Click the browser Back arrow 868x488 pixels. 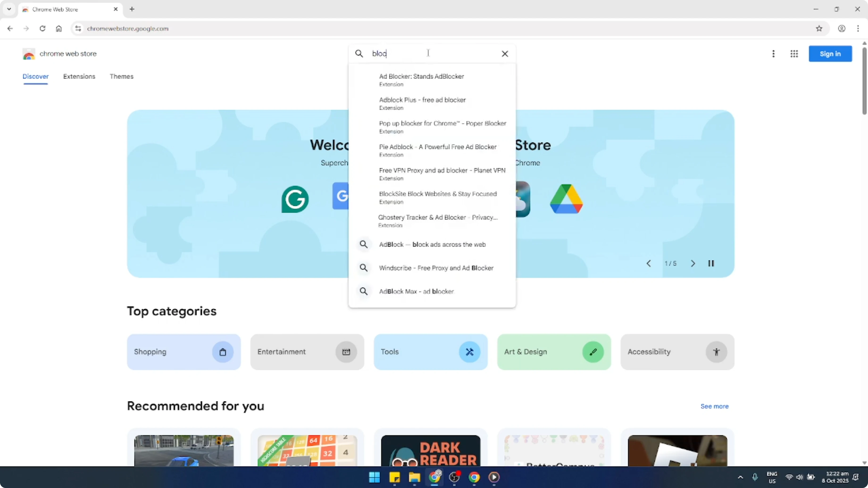click(10, 29)
